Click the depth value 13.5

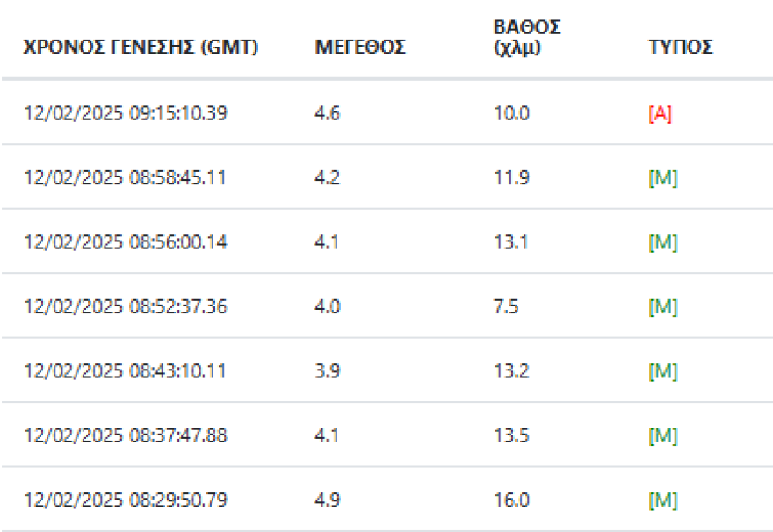511,435
